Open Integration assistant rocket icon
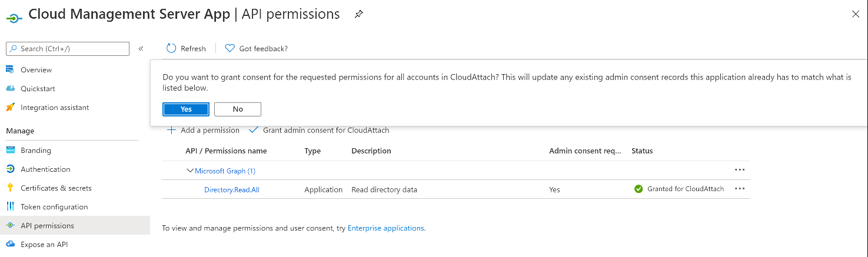Screen dimensions: 868x257 pyautogui.click(x=10, y=107)
